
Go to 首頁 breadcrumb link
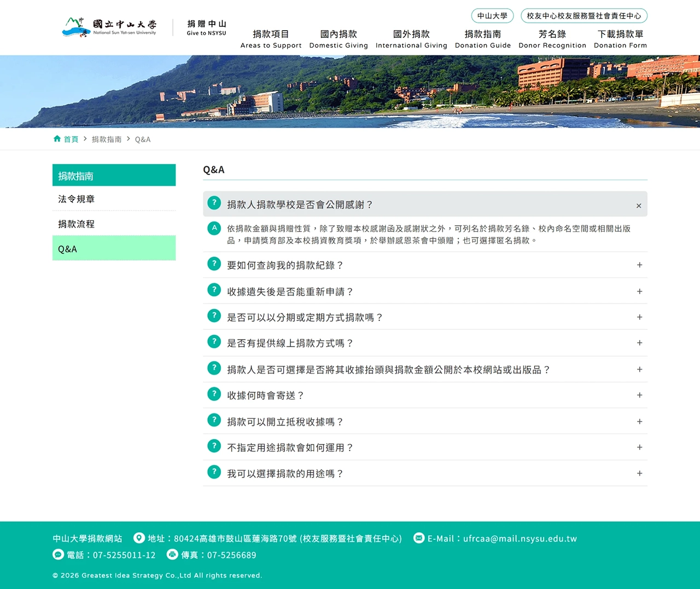71,139
